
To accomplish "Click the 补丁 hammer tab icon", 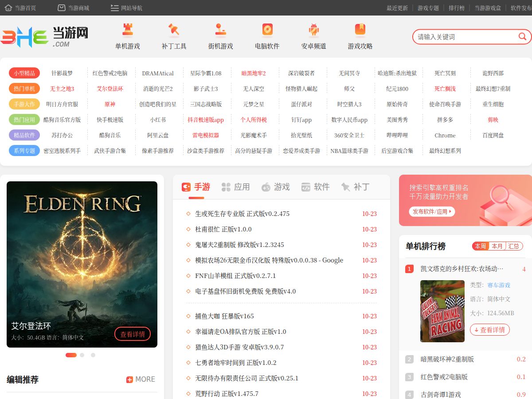I will tap(346, 187).
